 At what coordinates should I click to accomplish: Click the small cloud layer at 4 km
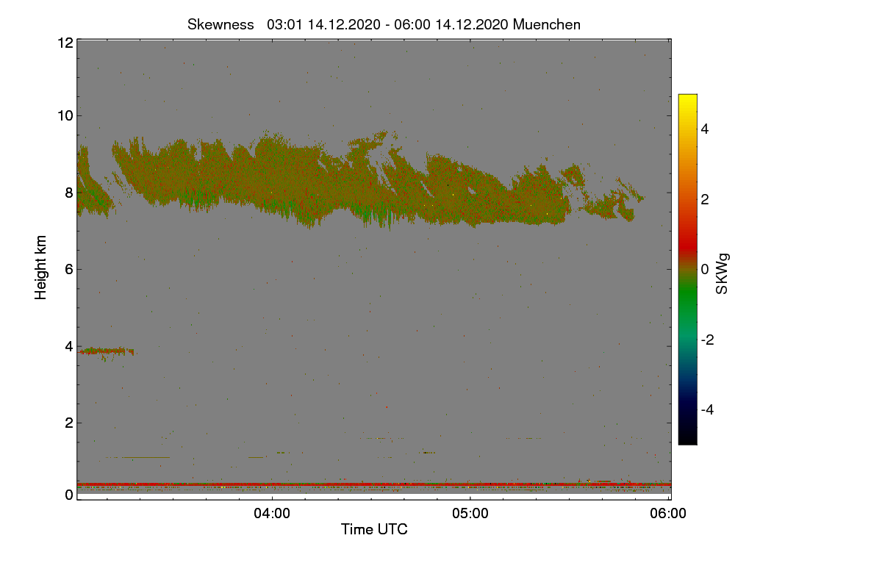pyautogui.click(x=107, y=351)
